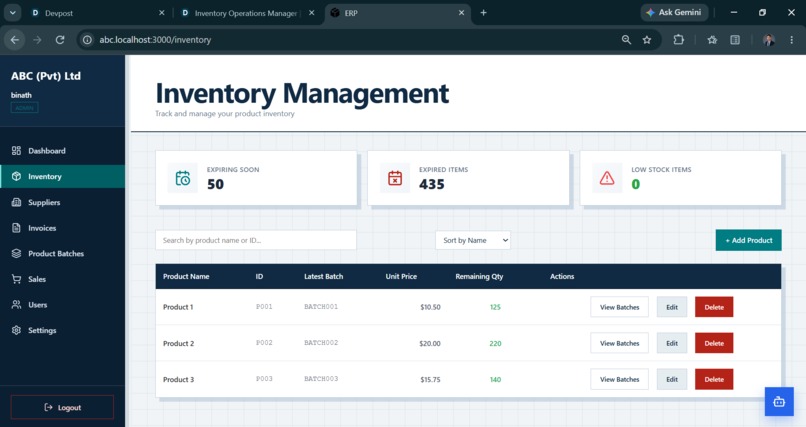The height and width of the screenshot is (427, 806).
Task: Open the tab search dropdown arrow
Action: 12,13
